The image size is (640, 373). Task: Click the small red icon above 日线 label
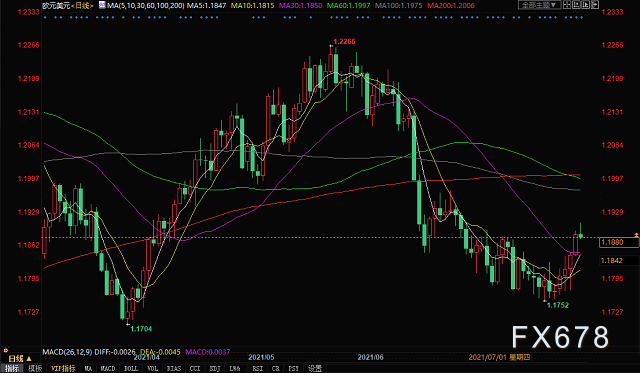pyautogui.click(x=6, y=350)
